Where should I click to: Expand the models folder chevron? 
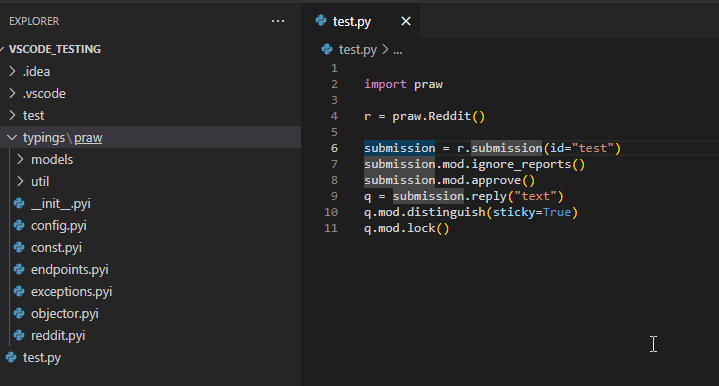coord(20,159)
